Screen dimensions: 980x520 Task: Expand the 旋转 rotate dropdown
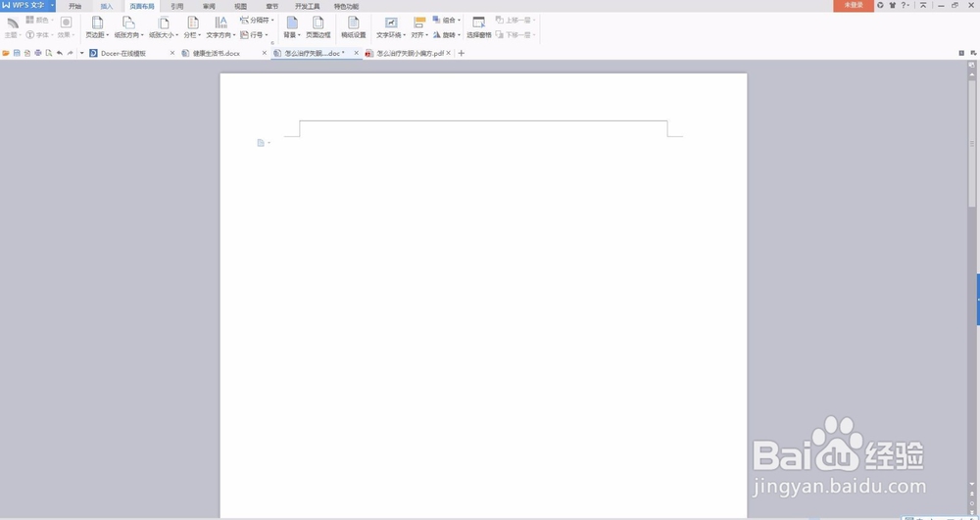pos(446,35)
